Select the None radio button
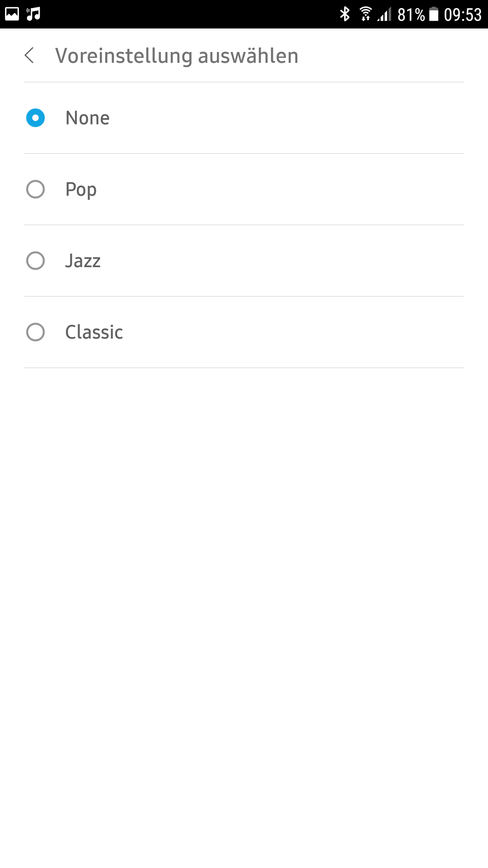The image size is (488, 868). (35, 118)
